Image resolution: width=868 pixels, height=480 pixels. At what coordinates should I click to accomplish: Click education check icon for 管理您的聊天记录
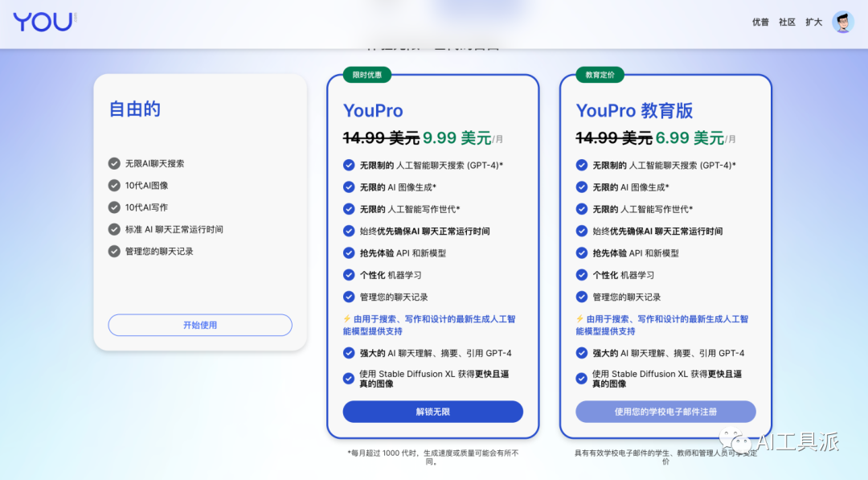pyautogui.click(x=581, y=297)
